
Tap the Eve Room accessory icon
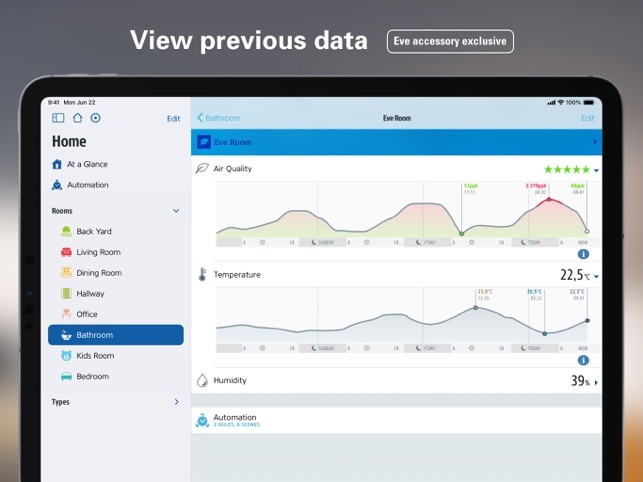(x=203, y=143)
